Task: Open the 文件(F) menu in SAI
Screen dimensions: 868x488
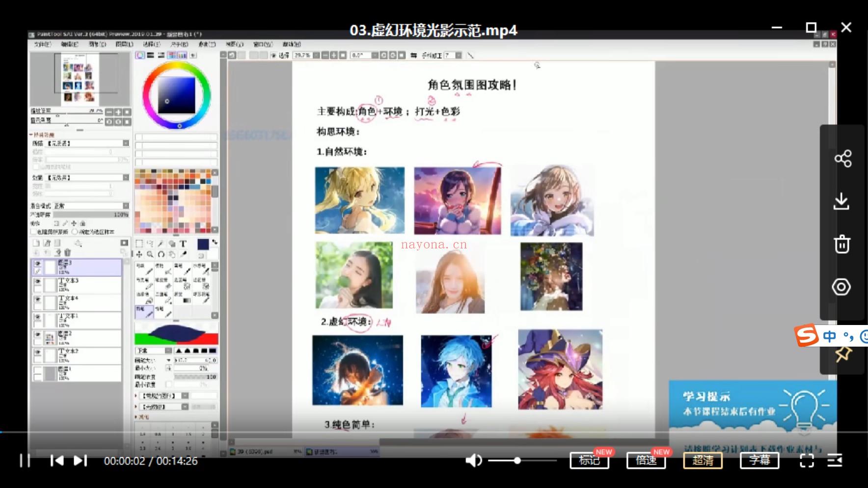Action: pyautogui.click(x=43, y=44)
